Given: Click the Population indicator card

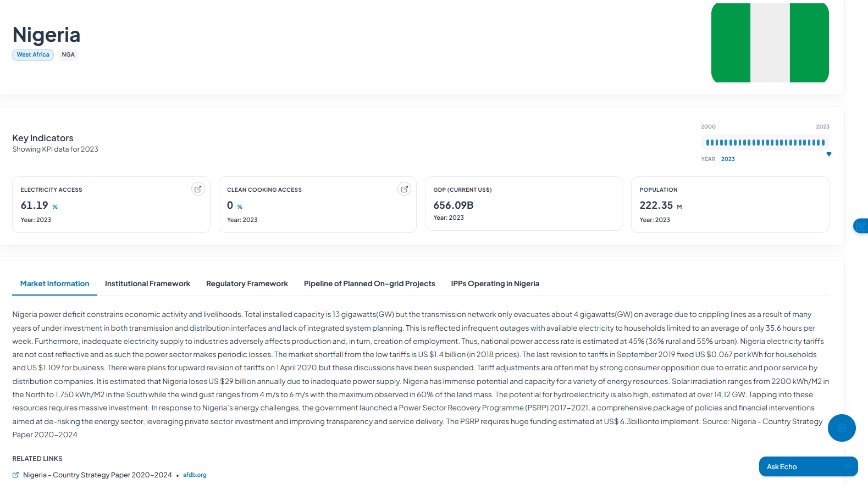Looking at the screenshot, I should [730, 204].
